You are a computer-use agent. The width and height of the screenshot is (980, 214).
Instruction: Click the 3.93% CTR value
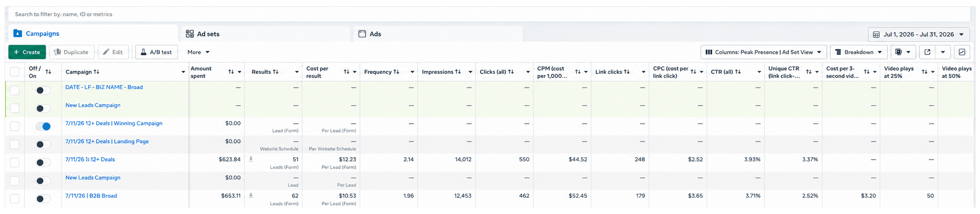tap(752, 159)
